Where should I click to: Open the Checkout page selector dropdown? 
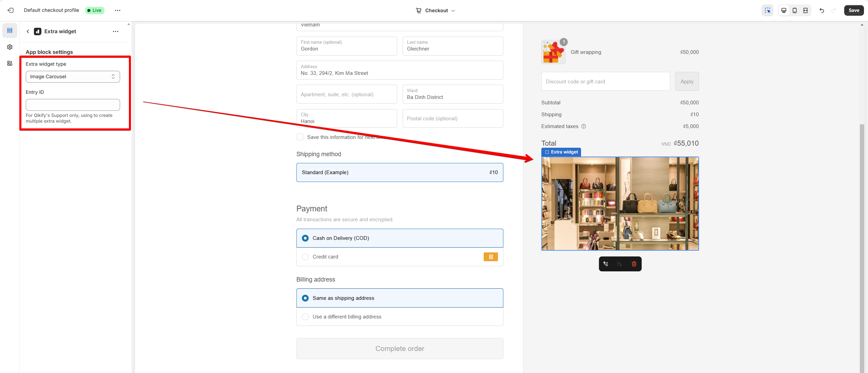[435, 11]
